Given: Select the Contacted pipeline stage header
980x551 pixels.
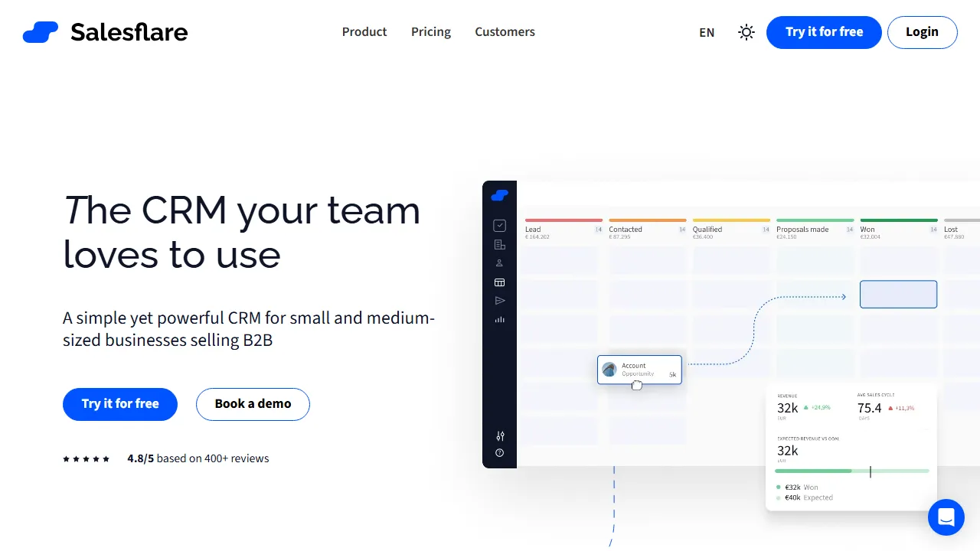Looking at the screenshot, I should pyautogui.click(x=626, y=230).
